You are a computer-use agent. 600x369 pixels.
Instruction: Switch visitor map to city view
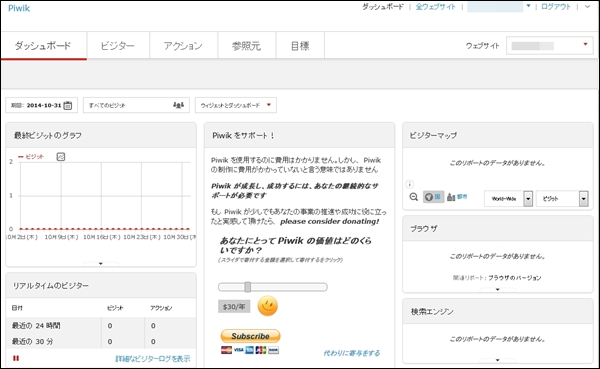pyautogui.click(x=457, y=197)
